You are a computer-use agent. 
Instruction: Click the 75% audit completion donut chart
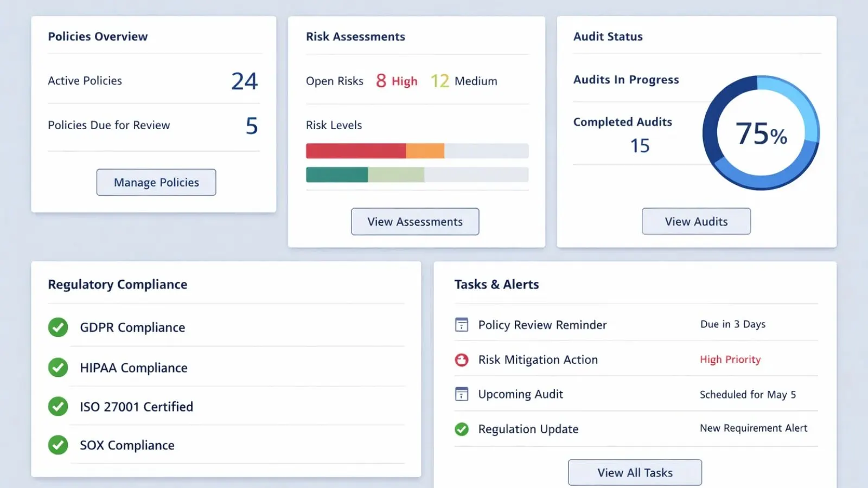point(761,132)
